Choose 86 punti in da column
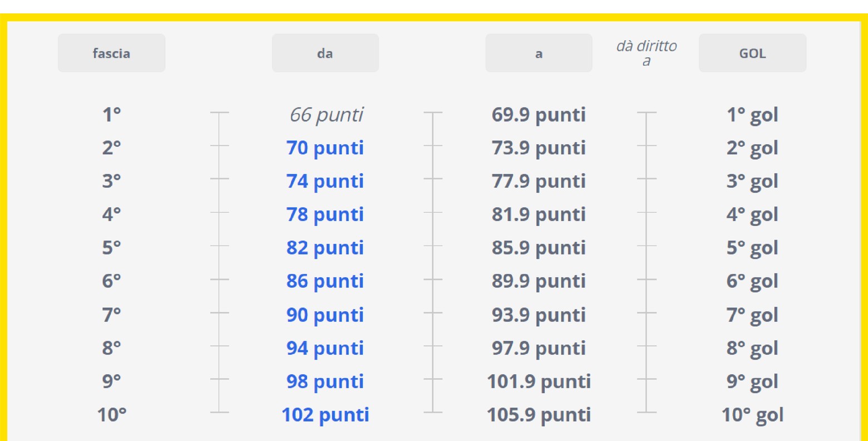Screen dimensions: 868x441 [x=325, y=282]
